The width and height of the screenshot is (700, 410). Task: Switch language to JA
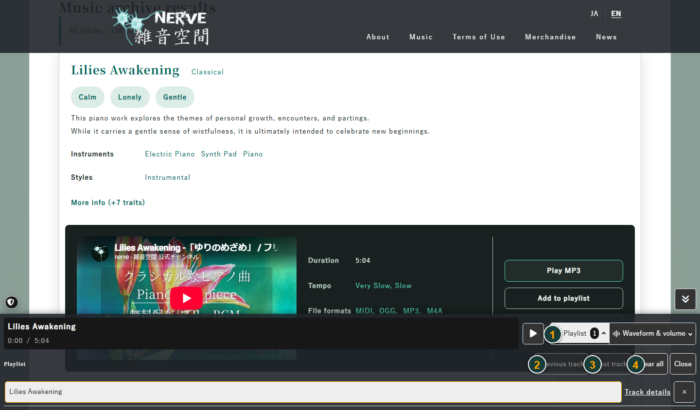594,14
